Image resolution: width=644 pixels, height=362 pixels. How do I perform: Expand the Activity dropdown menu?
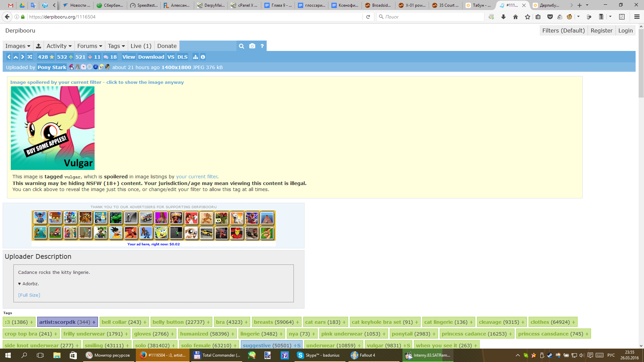pos(59,46)
